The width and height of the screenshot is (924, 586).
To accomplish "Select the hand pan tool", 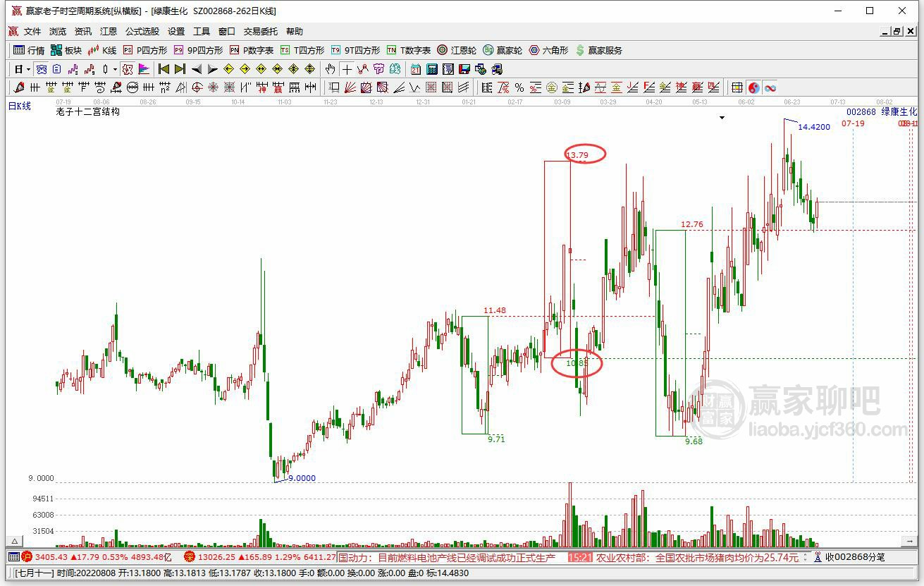I will point(330,69).
